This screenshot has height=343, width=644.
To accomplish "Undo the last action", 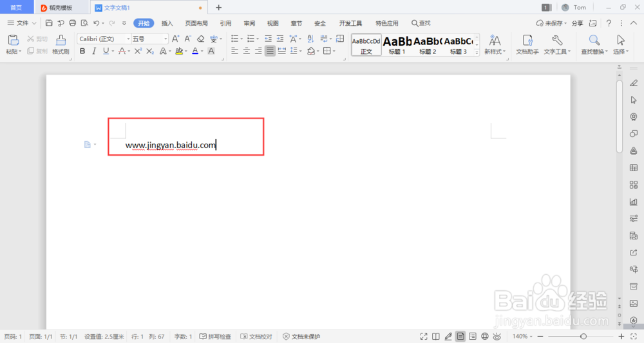I will pos(97,23).
